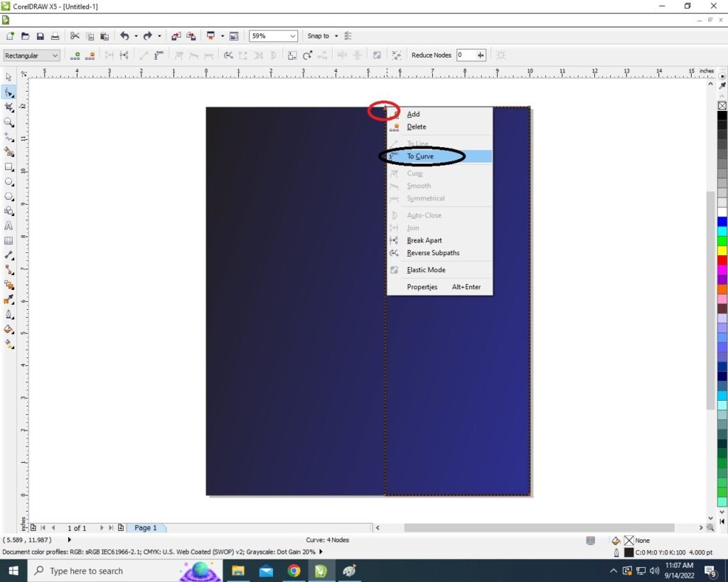The image size is (728, 582).
Task: Click the Cut scissors icon
Action: (74, 36)
